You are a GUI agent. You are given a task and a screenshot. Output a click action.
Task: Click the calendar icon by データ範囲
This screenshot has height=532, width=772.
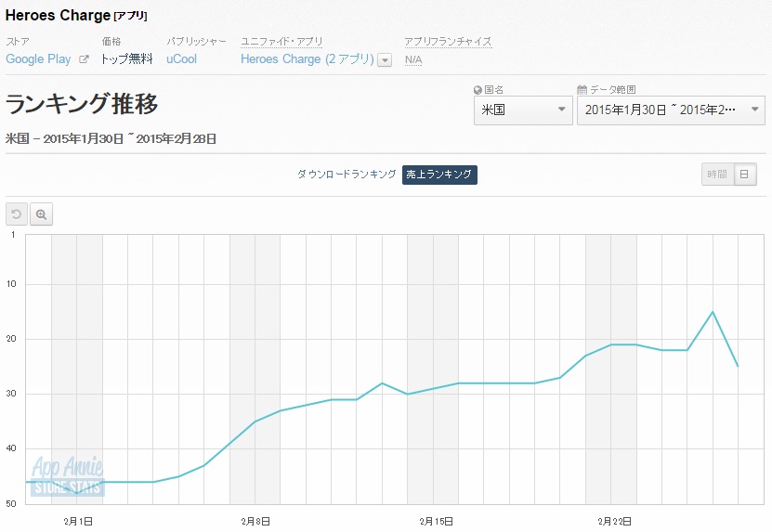tap(582, 89)
